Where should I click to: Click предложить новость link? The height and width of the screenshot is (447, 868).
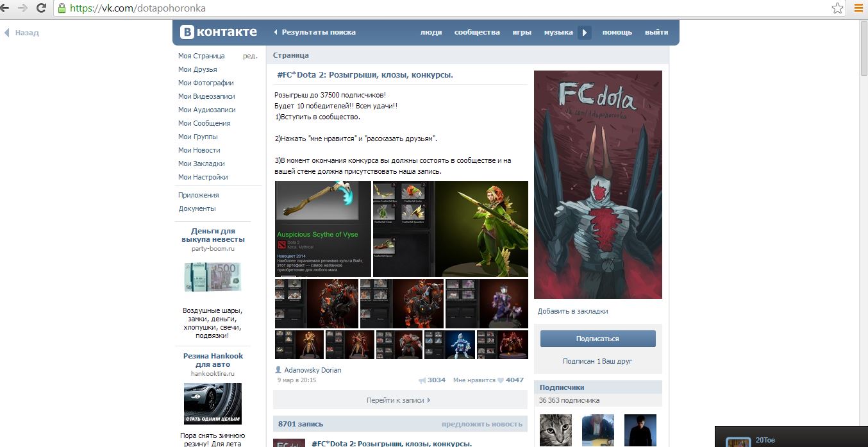[481, 424]
